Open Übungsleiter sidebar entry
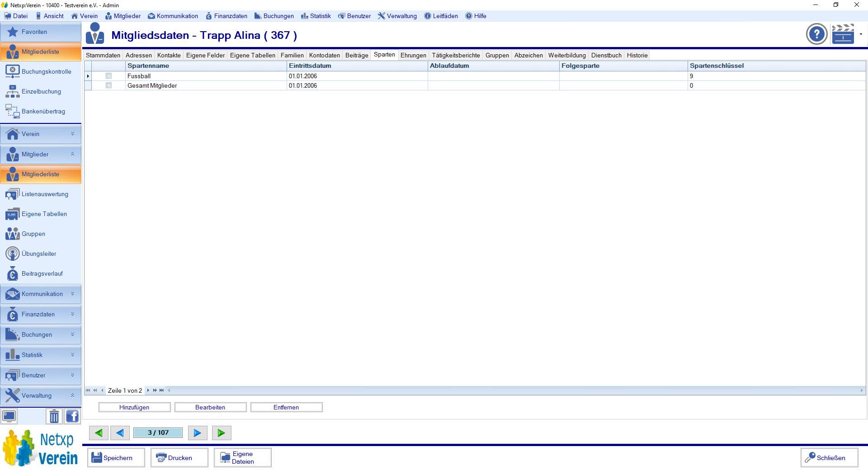 [41, 254]
